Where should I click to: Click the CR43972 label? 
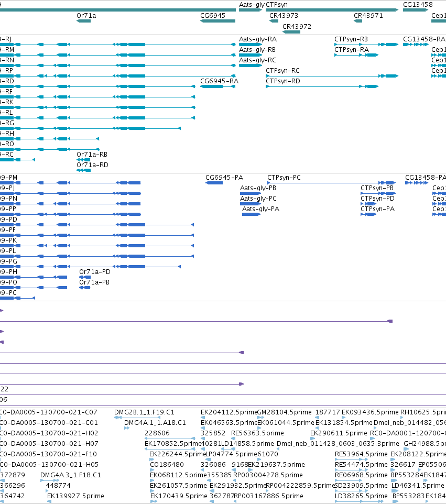pos(297,26)
